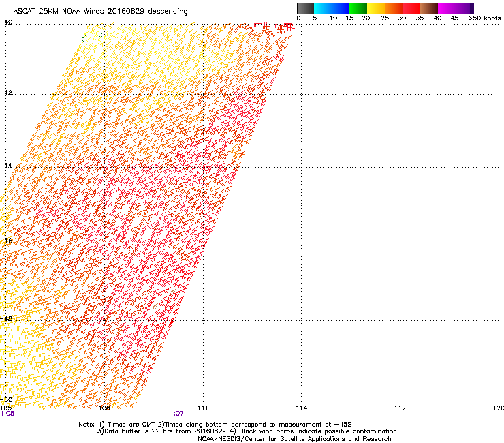504x443 pixels.
Task: Click the magenta-purple 40-50 knots color band
Action: tap(456, 8)
